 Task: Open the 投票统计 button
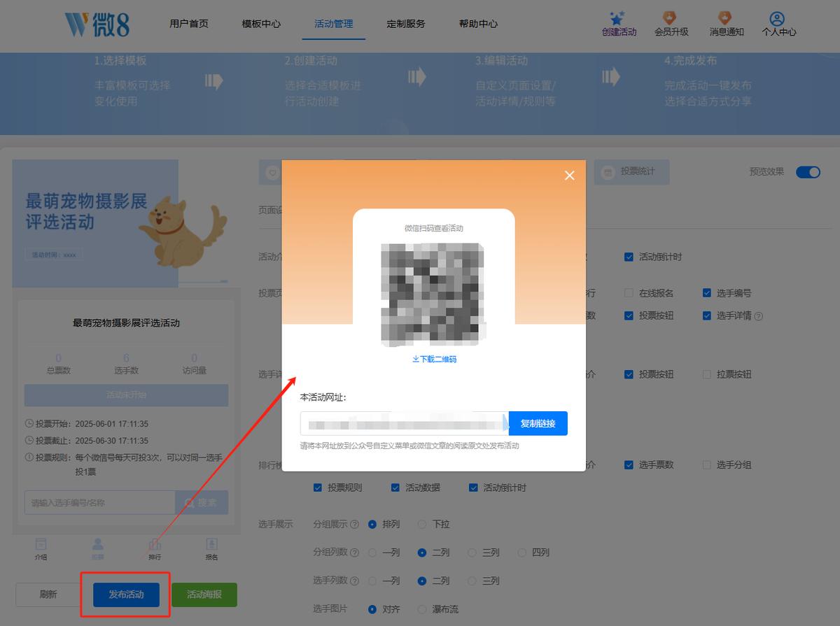(631, 171)
